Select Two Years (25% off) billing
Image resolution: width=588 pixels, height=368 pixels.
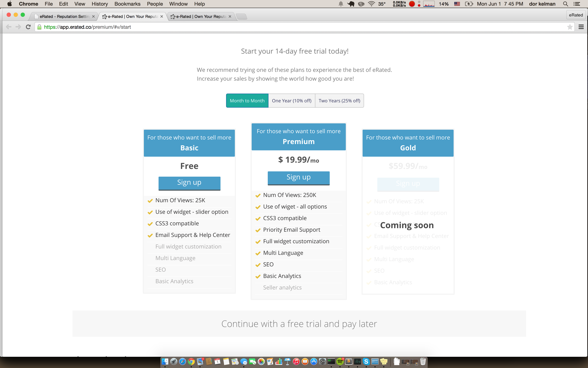pyautogui.click(x=339, y=101)
